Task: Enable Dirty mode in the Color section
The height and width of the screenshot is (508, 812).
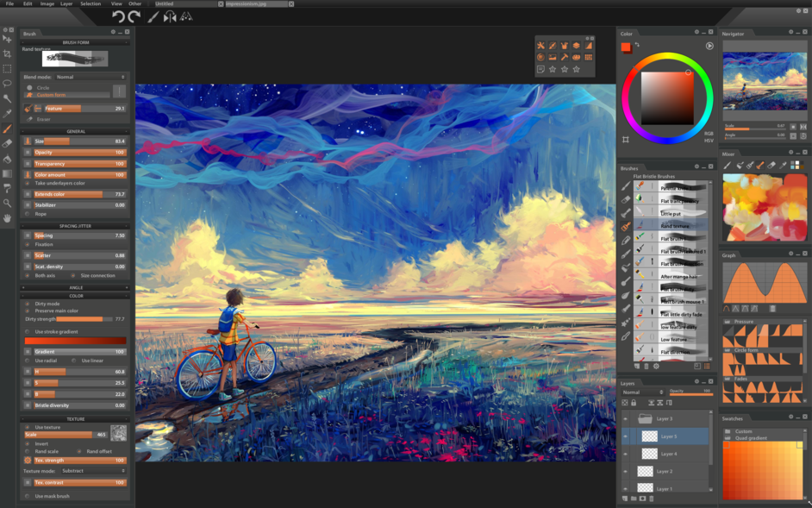Action: [x=28, y=304]
